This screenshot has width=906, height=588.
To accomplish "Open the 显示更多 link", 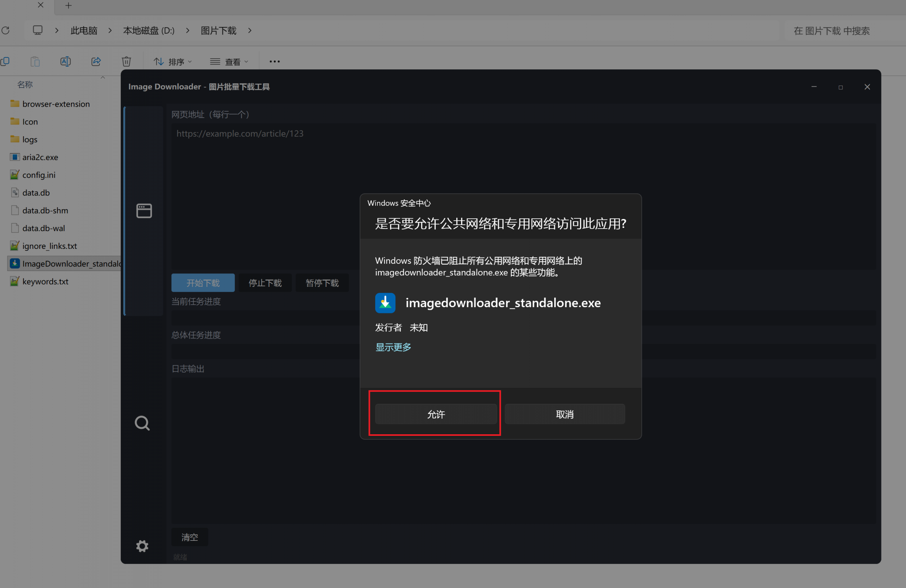I will [393, 347].
